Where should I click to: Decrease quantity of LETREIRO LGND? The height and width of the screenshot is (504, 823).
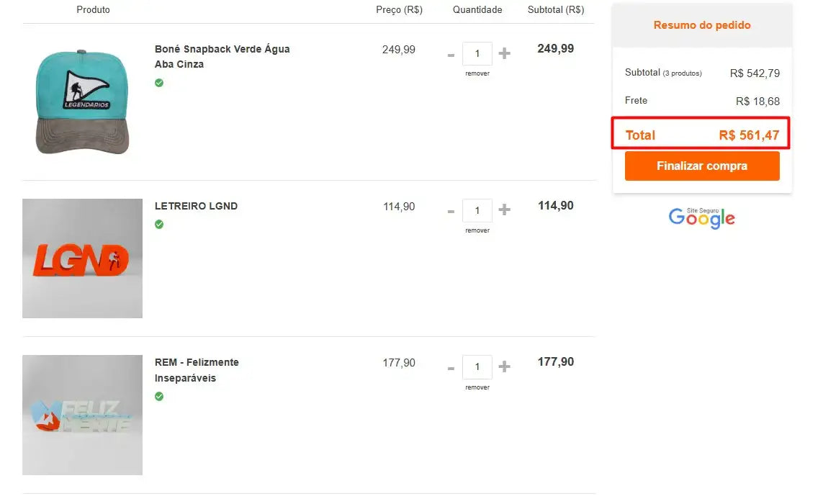point(450,210)
